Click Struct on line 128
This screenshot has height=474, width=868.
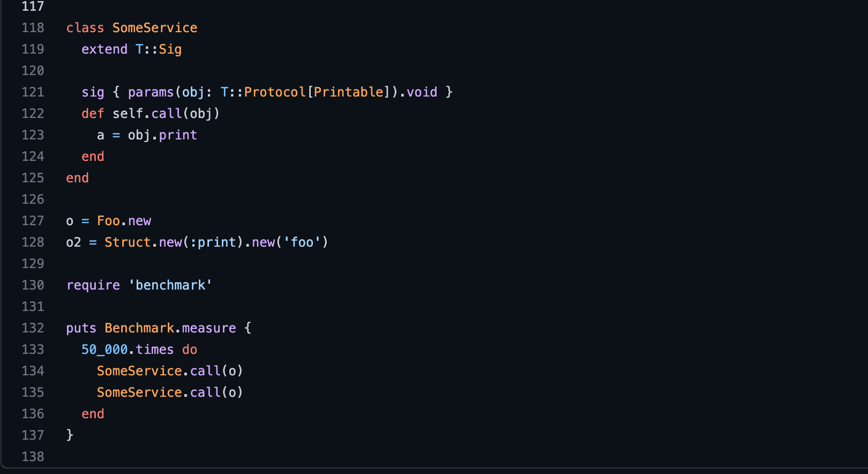click(x=128, y=242)
